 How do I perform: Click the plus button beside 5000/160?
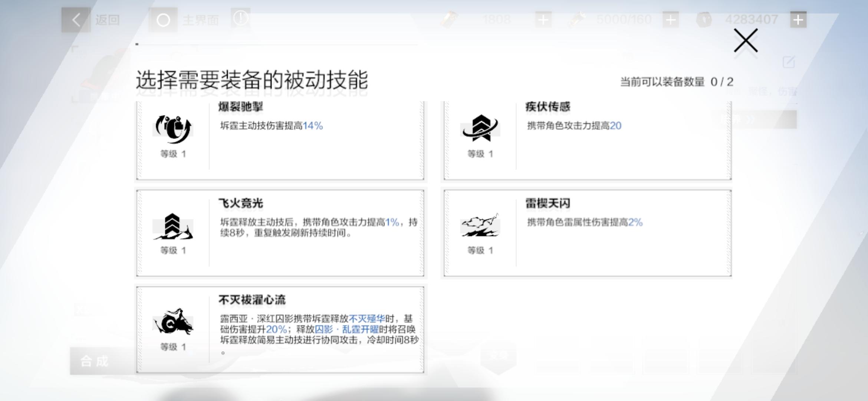[671, 20]
